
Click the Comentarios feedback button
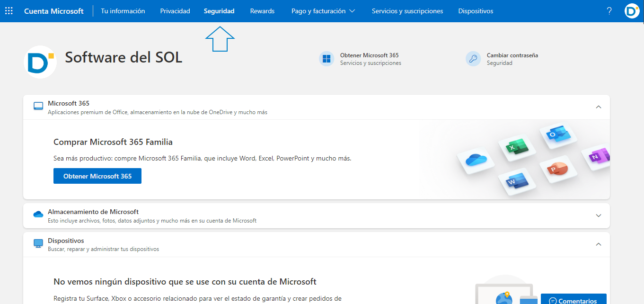point(573,299)
